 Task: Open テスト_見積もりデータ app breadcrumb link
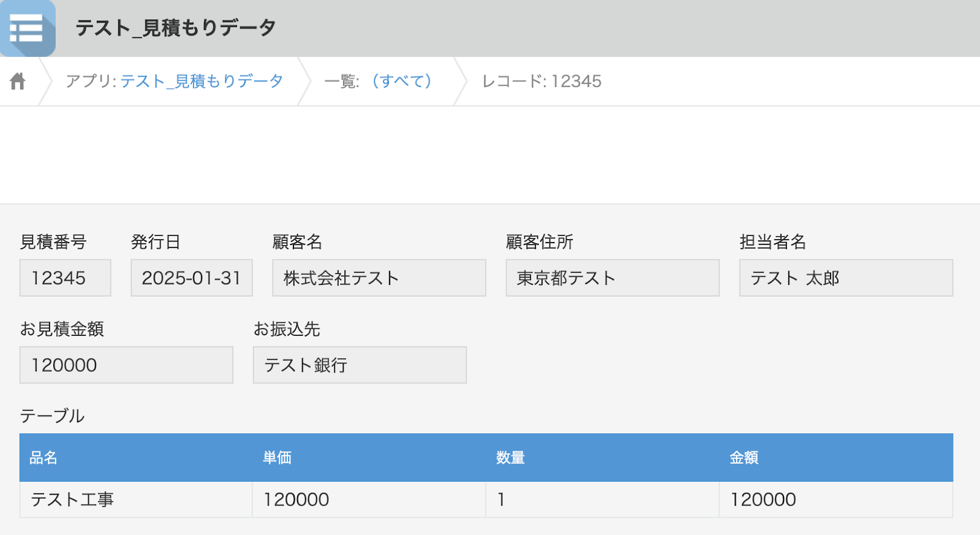[201, 81]
